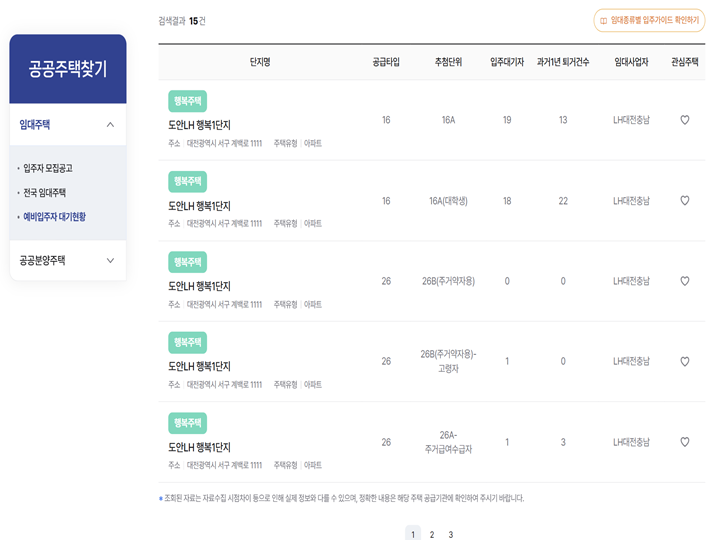Favorite the 16A(대학생) row heart icon

click(x=684, y=201)
